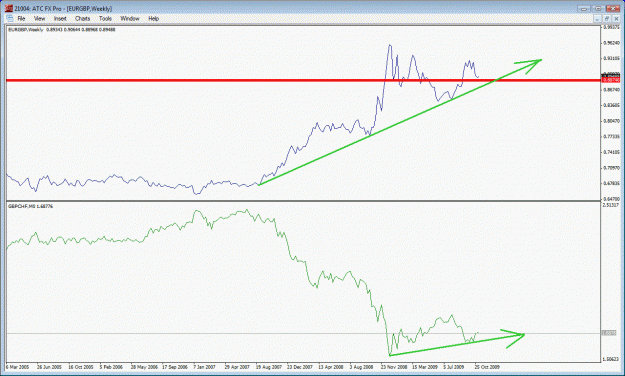The image size is (625, 376).
Task: Open the Charts menu
Action: pyautogui.click(x=83, y=18)
